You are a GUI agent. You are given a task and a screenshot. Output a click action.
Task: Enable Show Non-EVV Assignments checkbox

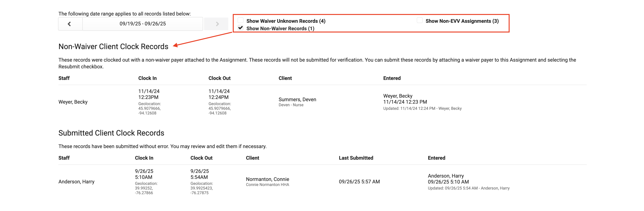[419, 20]
